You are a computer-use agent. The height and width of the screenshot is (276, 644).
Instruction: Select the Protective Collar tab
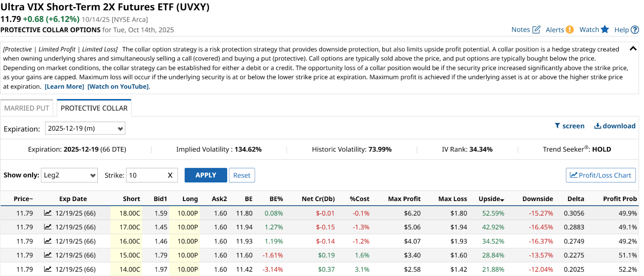pyautogui.click(x=94, y=108)
